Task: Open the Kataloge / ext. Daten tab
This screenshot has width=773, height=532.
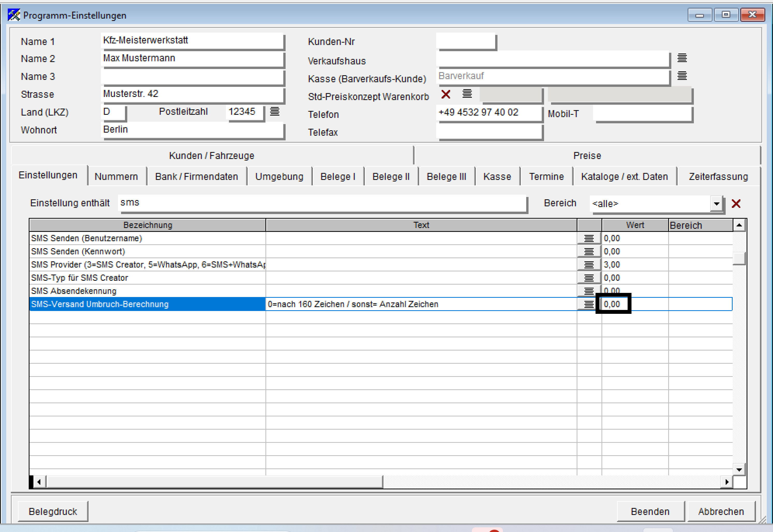Action: tap(624, 176)
